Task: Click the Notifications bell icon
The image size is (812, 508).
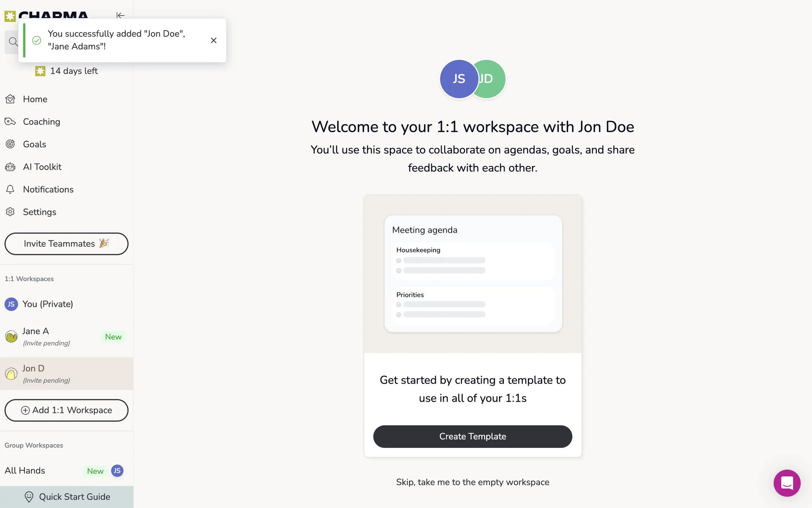Action: [10, 189]
